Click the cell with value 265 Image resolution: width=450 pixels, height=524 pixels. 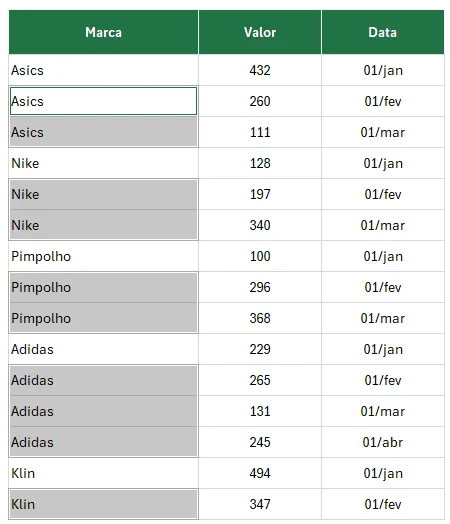260,380
